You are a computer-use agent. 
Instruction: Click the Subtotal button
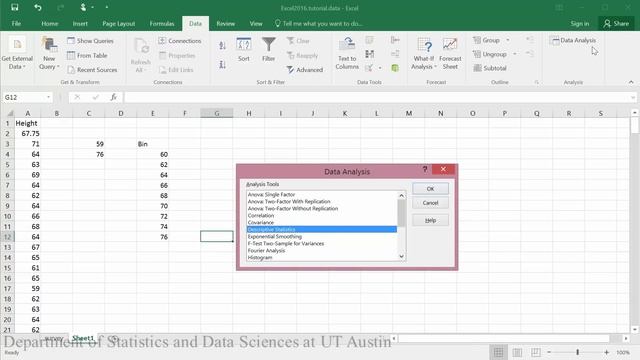490,68
